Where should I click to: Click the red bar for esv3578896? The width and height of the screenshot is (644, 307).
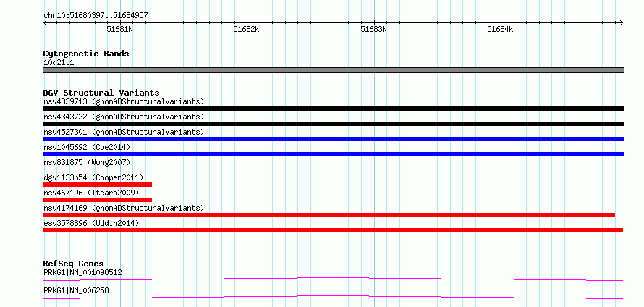pyautogui.click(x=333, y=230)
